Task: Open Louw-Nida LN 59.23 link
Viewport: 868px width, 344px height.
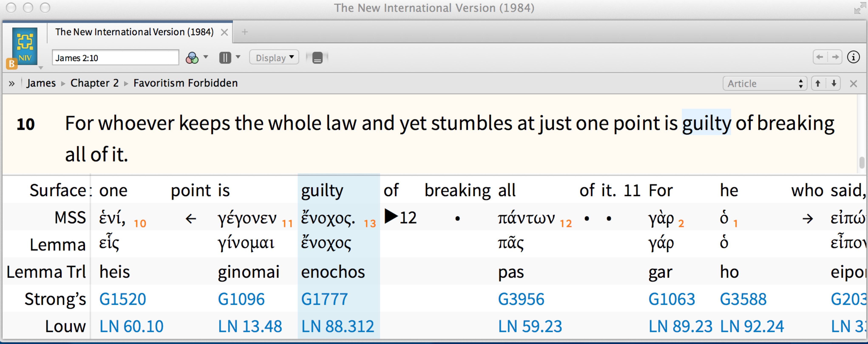Action: [530, 326]
